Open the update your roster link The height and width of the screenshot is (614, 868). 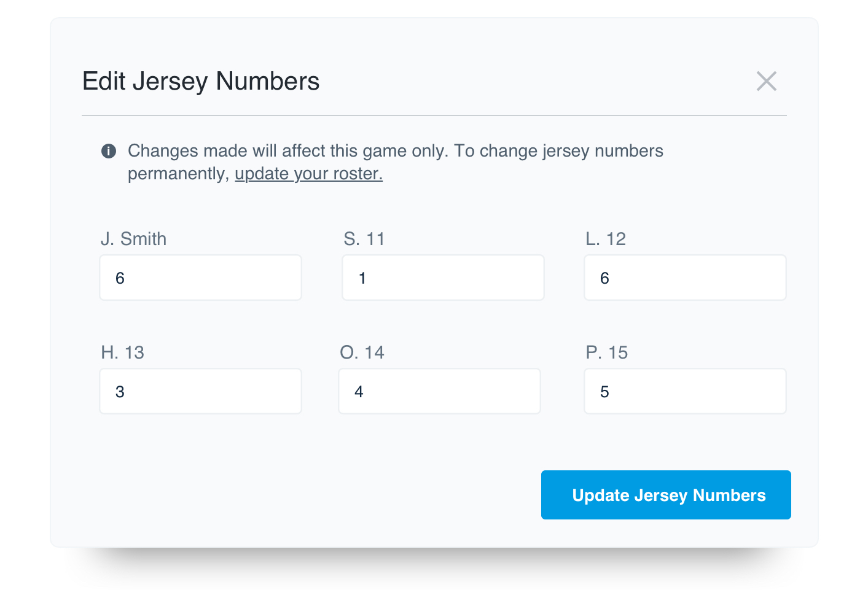pyautogui.click(x=308, y=174)
